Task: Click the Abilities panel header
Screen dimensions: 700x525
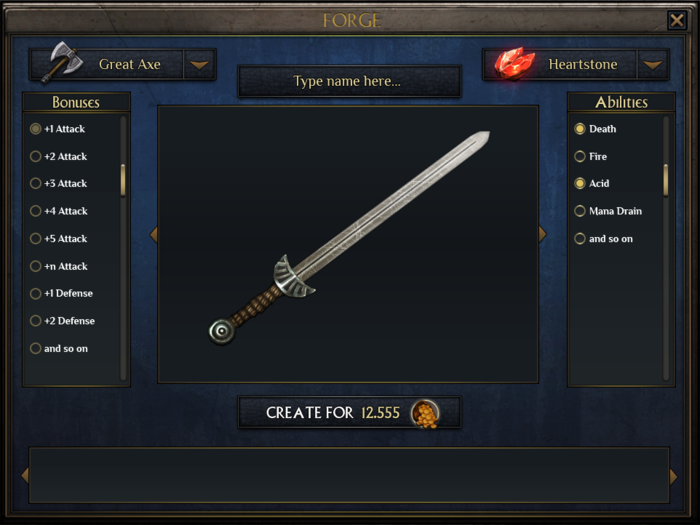Action: click(621, 102)
